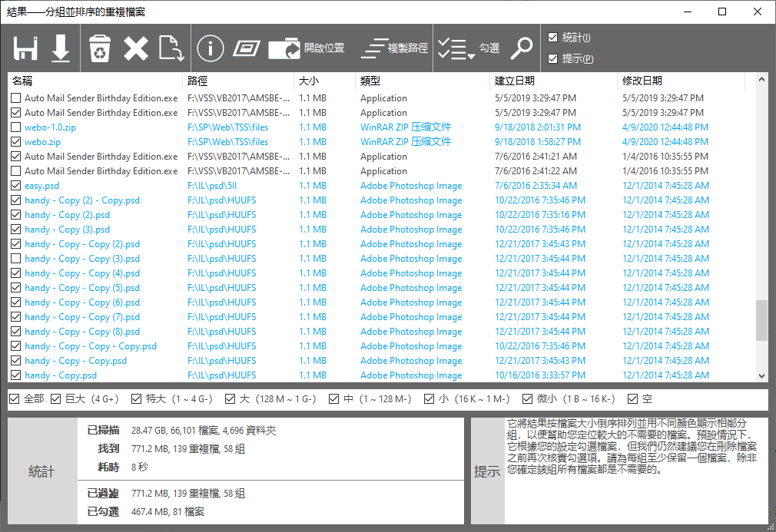The width and height of the screenshot is (776, 532).
Task: Sort by the 大小 column header
Action: click(x=325, y=81)
